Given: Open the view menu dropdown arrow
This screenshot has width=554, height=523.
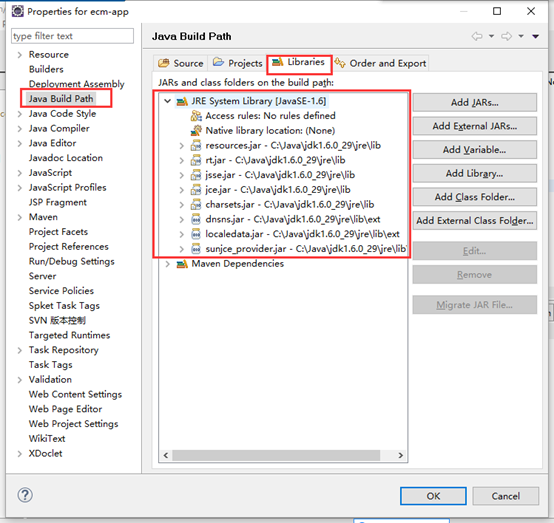Looking at the screenshot, I should point(536,36).
